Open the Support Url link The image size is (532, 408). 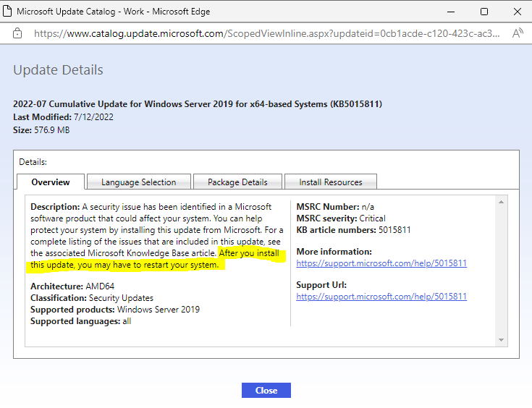tap(381, 297)
